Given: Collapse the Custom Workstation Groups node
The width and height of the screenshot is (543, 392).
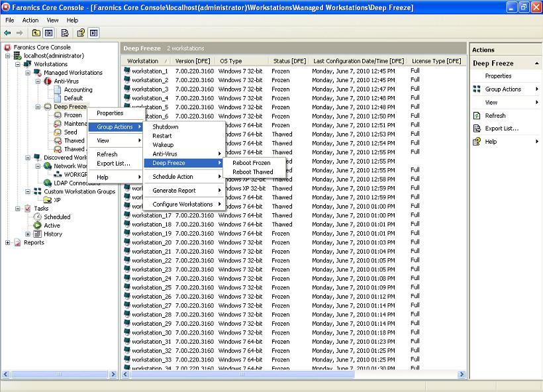Looking at the screenshot, I should tap(28, 191).
